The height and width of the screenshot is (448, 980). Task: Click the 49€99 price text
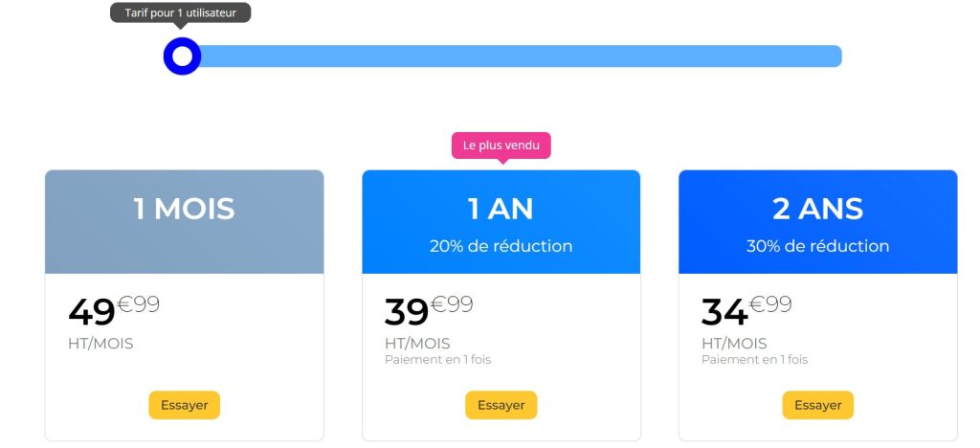(x=113, y=310)
